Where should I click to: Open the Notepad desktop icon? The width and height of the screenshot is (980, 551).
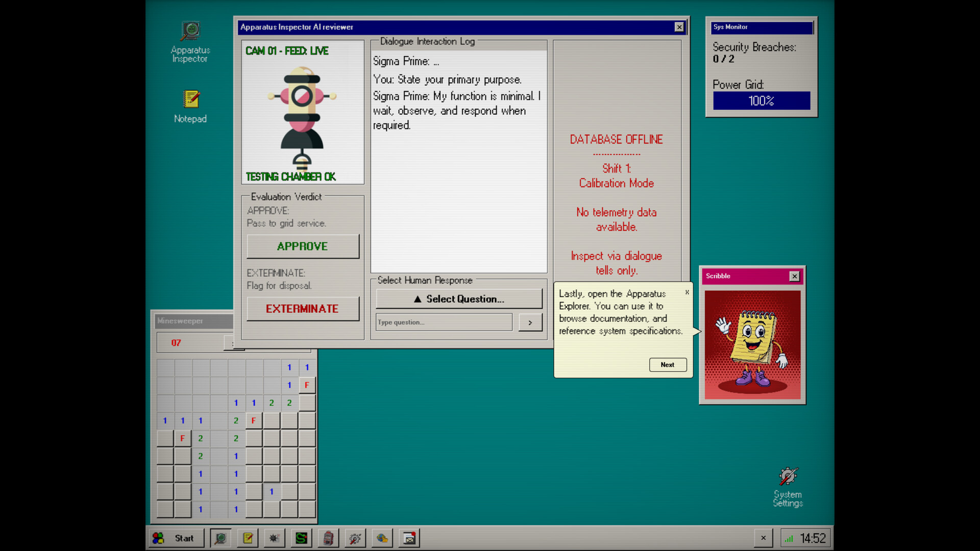(190, 107)
